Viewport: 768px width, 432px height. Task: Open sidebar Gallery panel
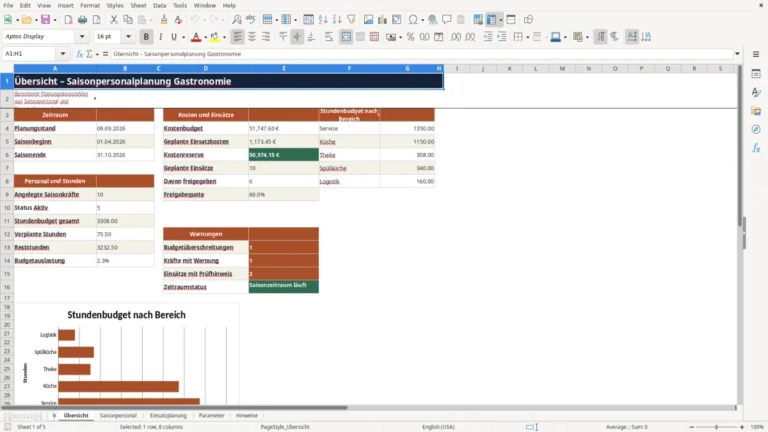coord(756,111)
